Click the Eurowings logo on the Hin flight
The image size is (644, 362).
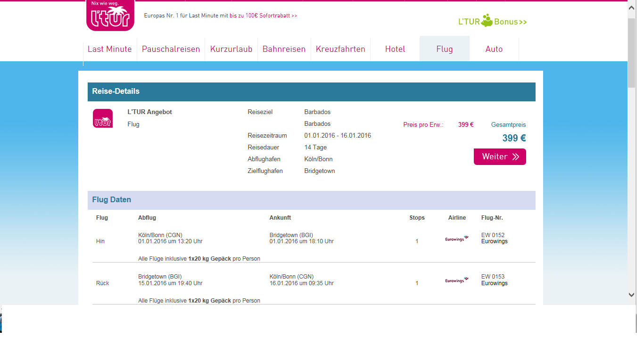tap(457, 239)
